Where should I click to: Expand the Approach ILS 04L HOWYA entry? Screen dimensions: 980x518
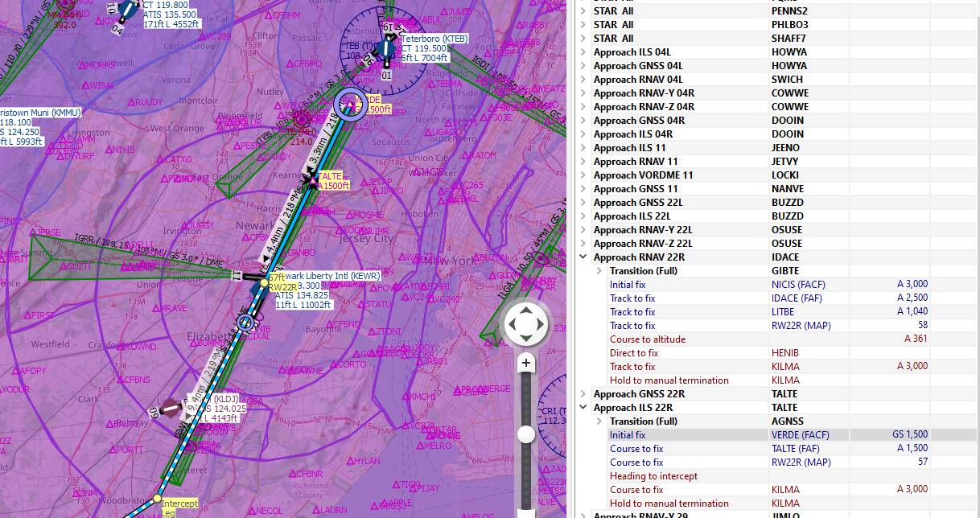(x=583, y=51)
